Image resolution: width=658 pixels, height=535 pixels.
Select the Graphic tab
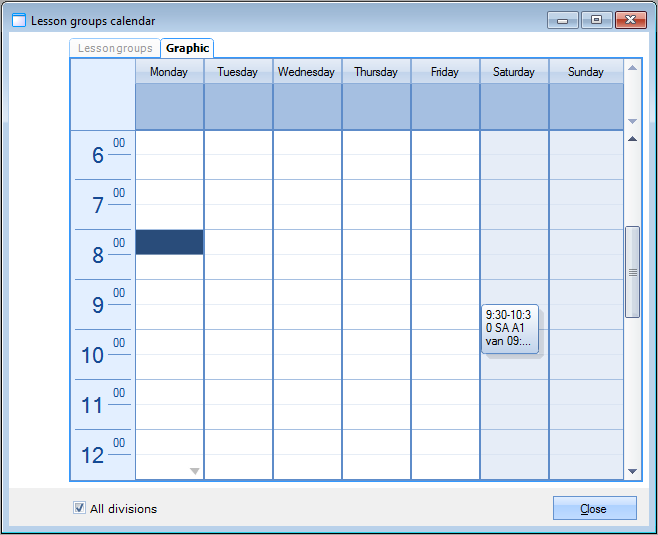pyautogui.click(x=187, y=48)
